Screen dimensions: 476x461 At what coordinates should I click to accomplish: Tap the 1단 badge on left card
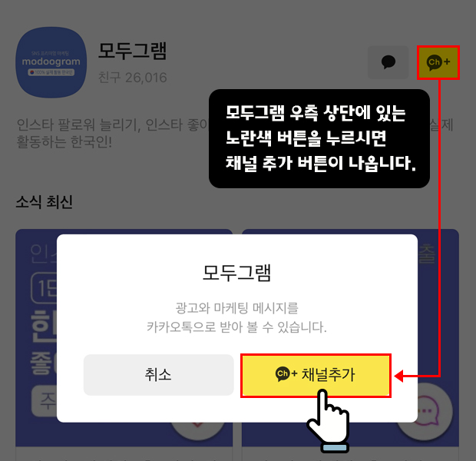[45, 288]
